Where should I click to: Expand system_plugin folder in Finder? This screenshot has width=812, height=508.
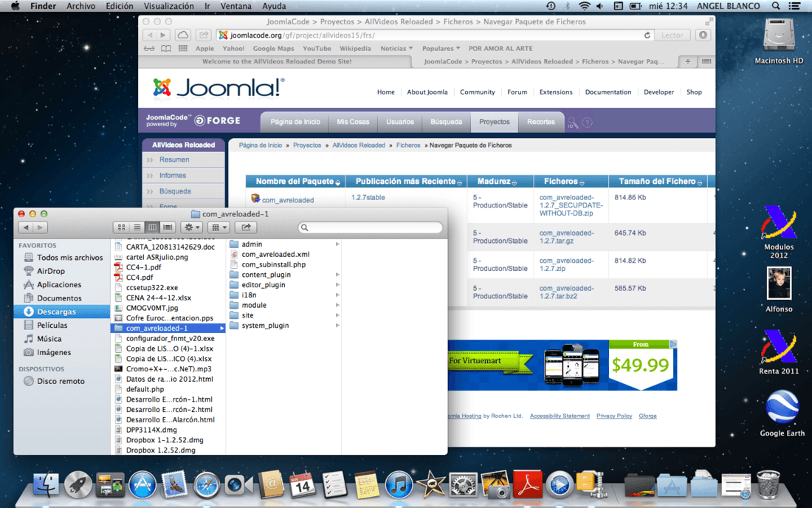point(337,325)
